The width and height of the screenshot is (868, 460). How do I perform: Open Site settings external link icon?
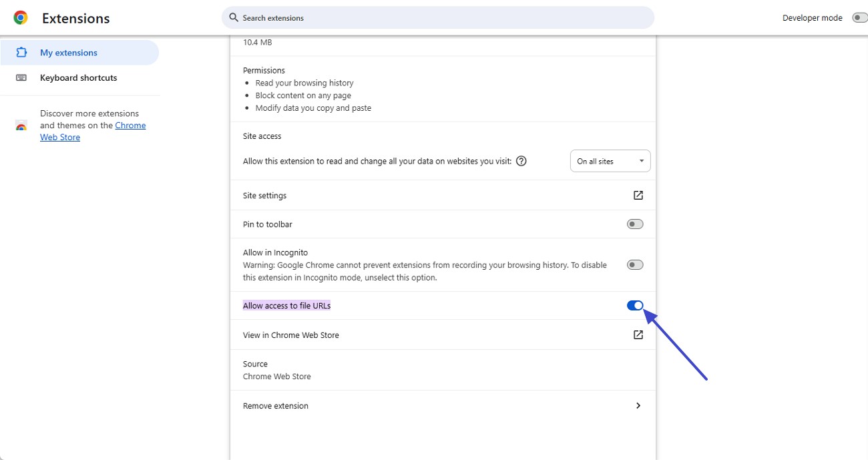638,195
